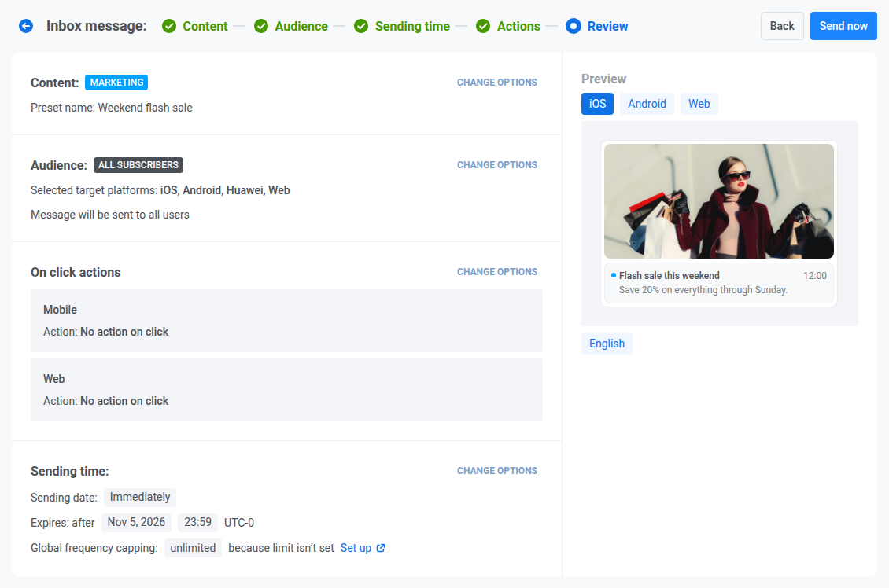The height and width of the screenshot is (588, 889).
Task: Click the Audience step checkmark icon
Action: [x=261, y=26]
